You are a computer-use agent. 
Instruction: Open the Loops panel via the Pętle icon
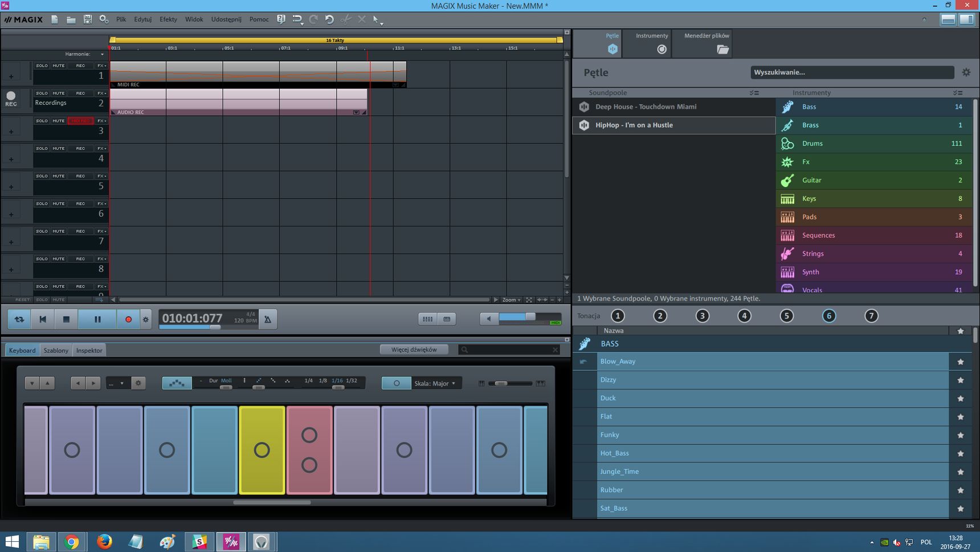pos(612,49)
